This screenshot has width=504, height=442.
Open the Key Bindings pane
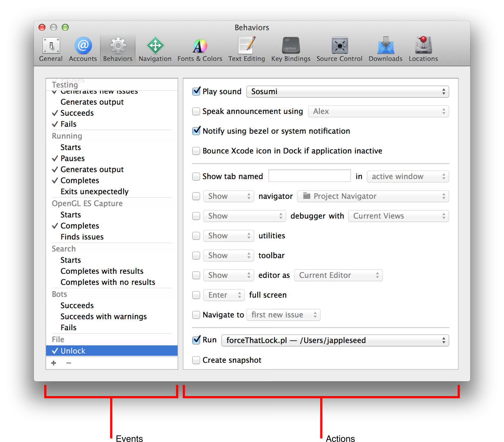(x=291, y=49)
